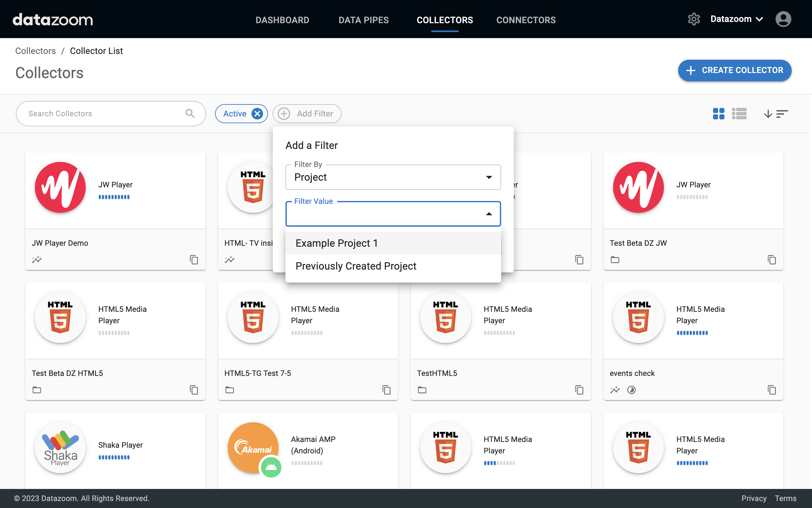Copy the Test Beta DZ JW collector
The height and width of the screenshot is (508, 812).
point(772,260)
